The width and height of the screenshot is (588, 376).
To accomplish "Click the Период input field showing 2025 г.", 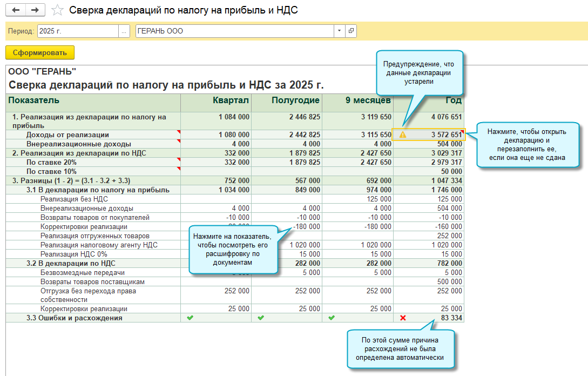I will point(77,31).
